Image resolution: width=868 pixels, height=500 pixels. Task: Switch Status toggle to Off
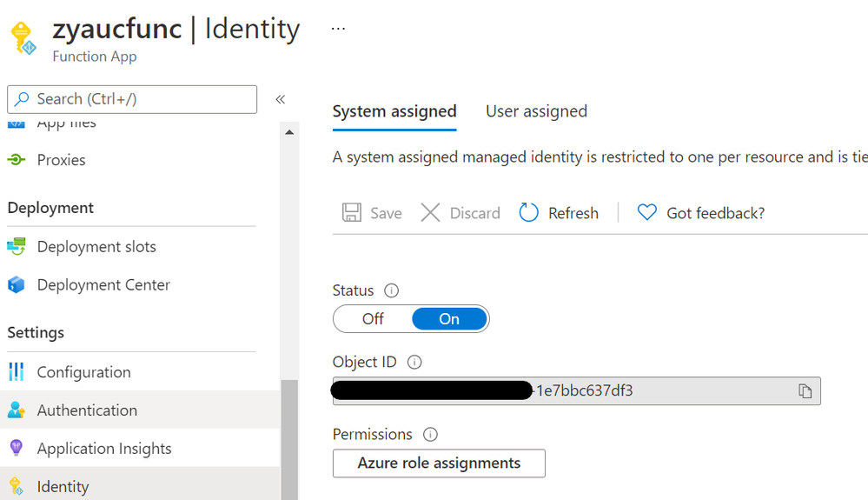pos(373,319)
